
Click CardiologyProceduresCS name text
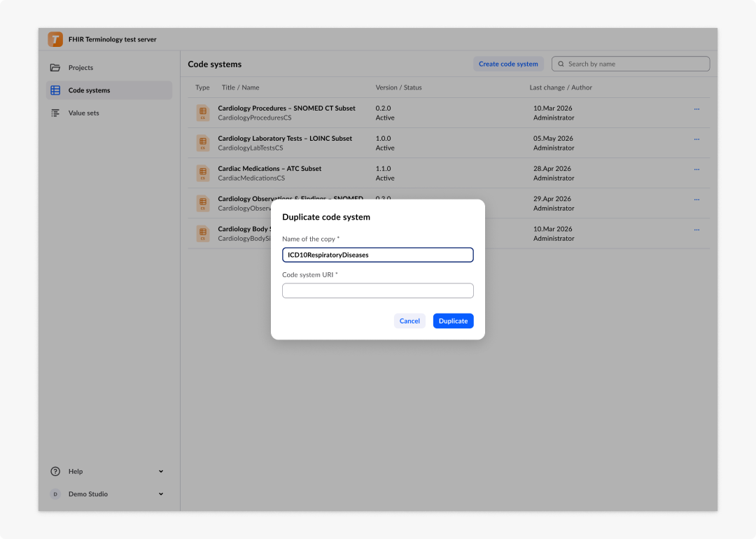tap(255, 118)
